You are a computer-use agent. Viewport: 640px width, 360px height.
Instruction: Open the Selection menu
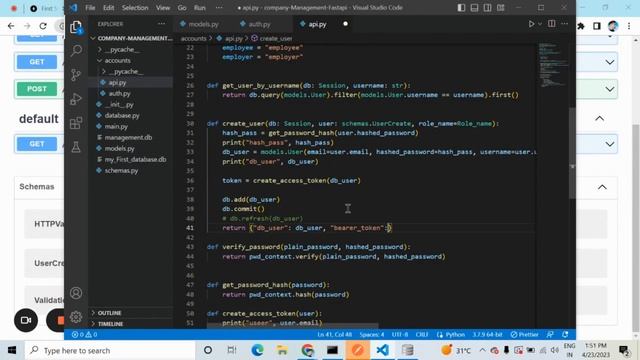(x=135, y=8)
